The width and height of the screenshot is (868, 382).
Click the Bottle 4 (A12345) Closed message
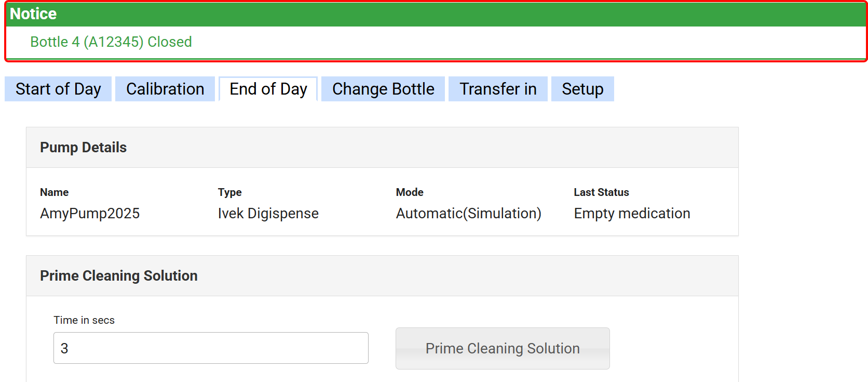click(111, 42)
